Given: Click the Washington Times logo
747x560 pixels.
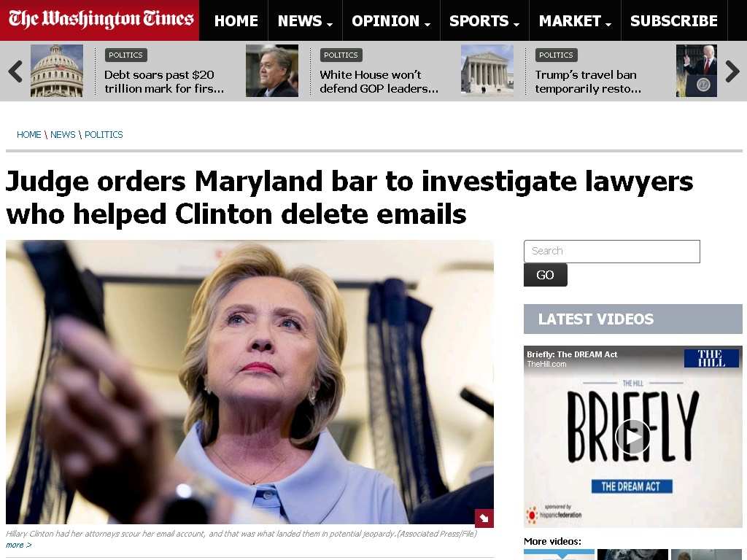Looking at the screenshot, I should click(101, 19).
